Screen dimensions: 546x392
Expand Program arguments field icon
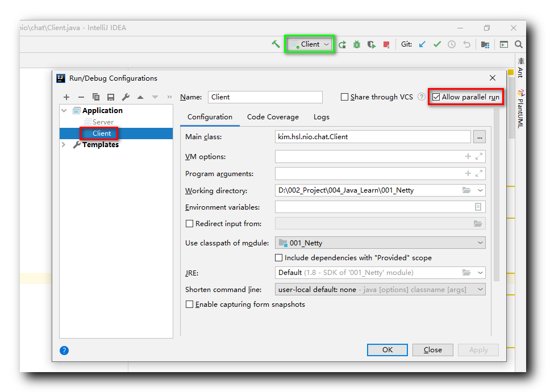point(479,173)
